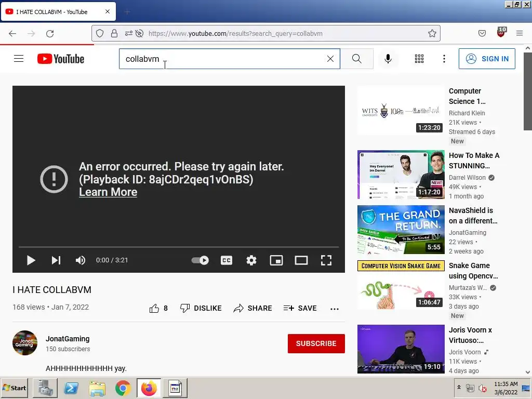Screen dimensions: 532x399
Task: Reload the current page
Action: [50, 33]
